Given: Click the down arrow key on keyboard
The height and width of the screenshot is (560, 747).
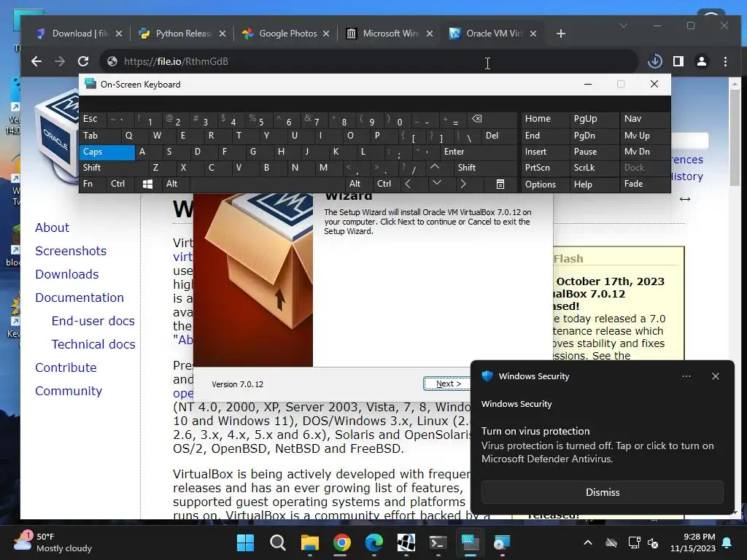Looking at the screenshot, I should pos(436,183).
